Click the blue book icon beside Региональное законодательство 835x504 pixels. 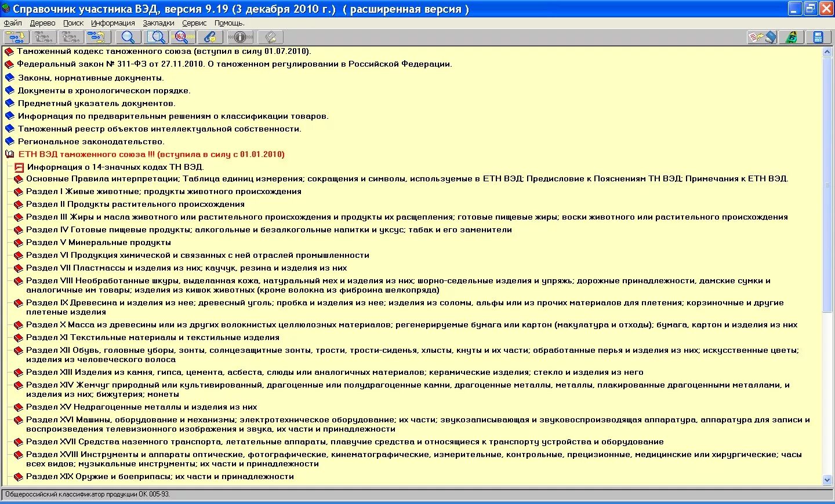click(x=9, y=141)
